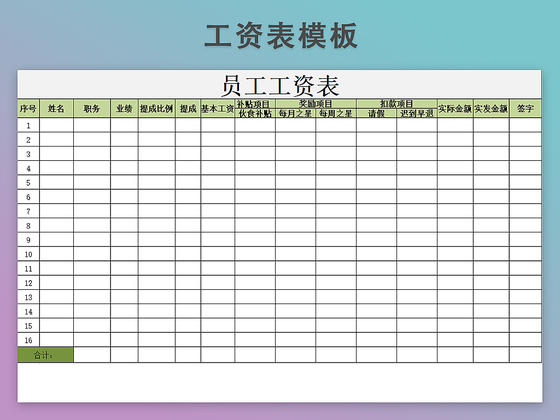Click the 请假 cell in row 8
Screen dimensions: 560x420
pos(376,225)
